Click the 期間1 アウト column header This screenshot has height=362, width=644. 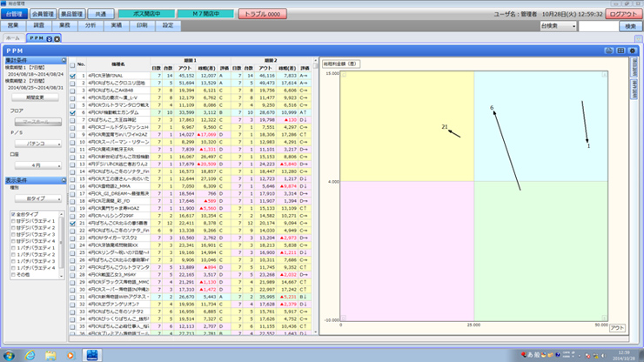184,68
